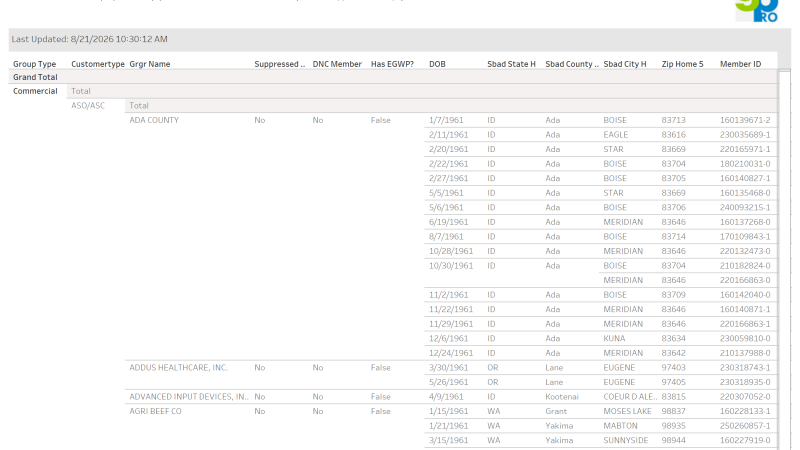Viewport: 800px width, 450px height.
Task: Select the MOSES LAKE city cell
Action: click(x=627, y=411)
